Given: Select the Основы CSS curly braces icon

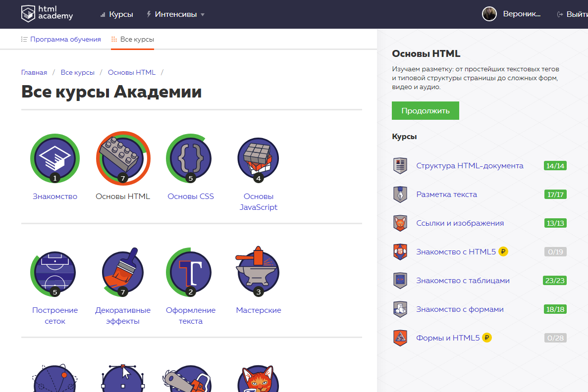Looking at the screenshot, I should point(190,158).
